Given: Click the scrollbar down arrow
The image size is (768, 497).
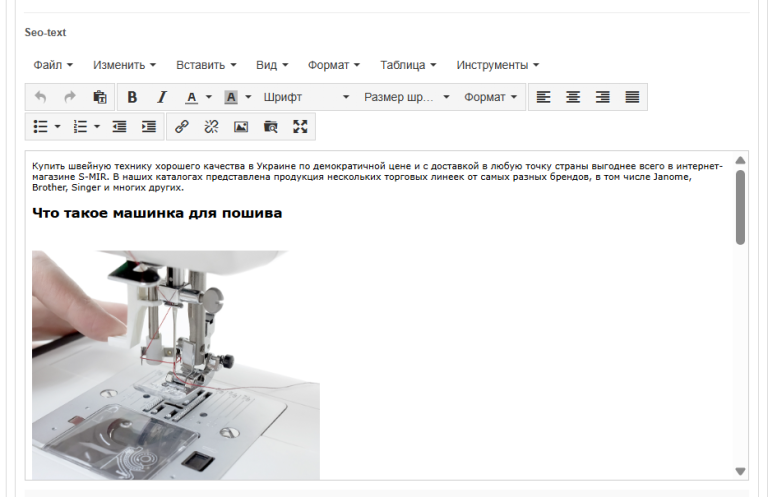Looking at the screenshot, I should click(x=741, y=471).
